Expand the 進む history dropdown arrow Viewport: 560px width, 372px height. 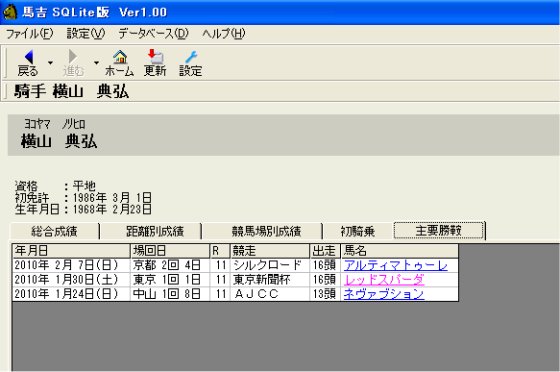tap(96, 63)
